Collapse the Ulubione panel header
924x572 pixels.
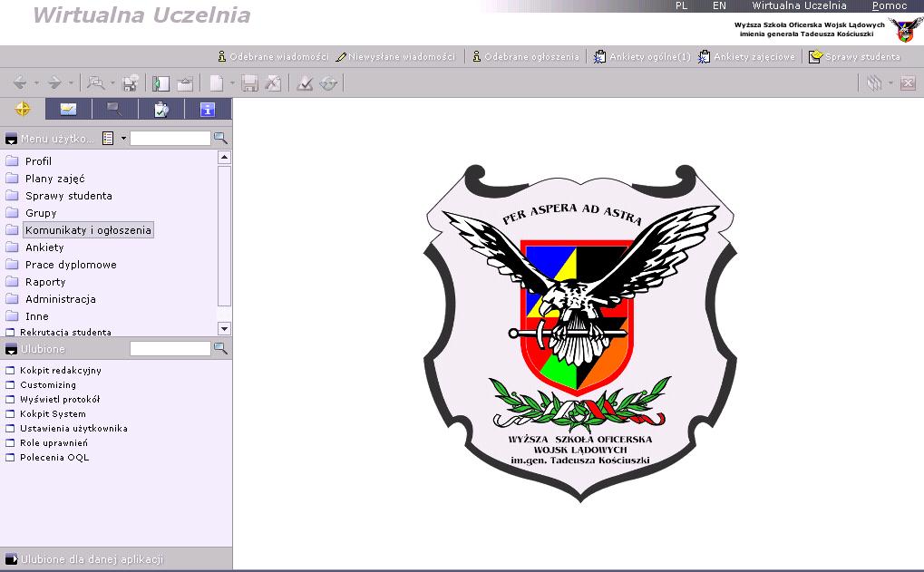(11, 349)
